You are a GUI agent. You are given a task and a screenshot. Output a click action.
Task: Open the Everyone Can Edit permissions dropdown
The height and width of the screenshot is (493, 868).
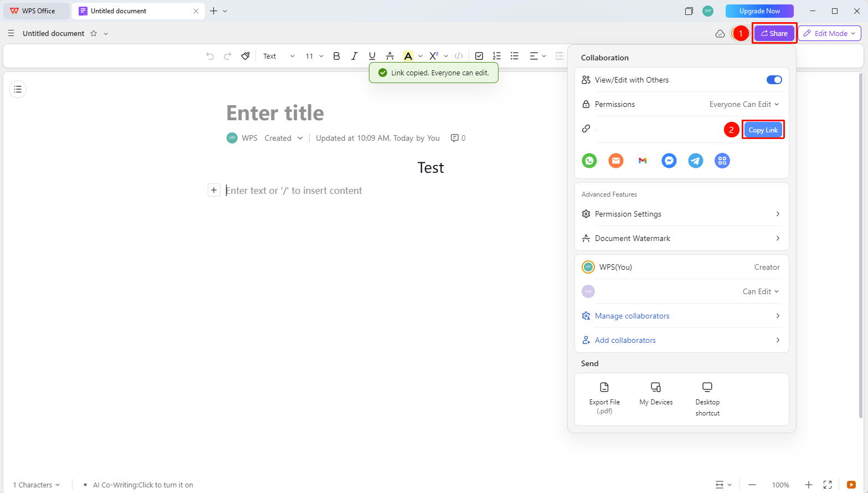point(744,104)
